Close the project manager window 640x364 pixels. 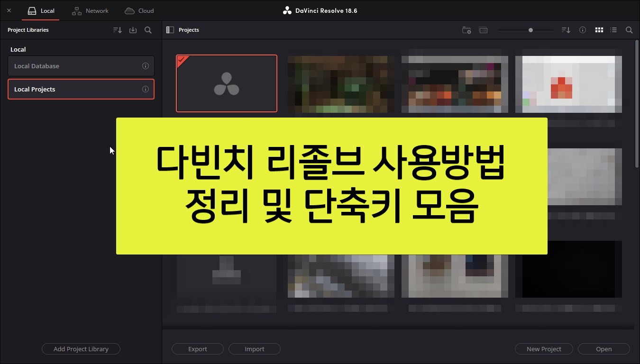[9, 10]
